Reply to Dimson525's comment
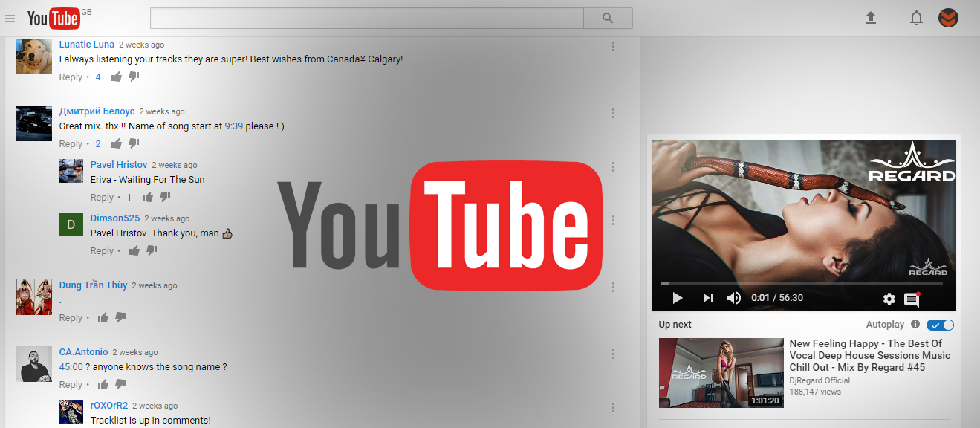 pos(102,251)
